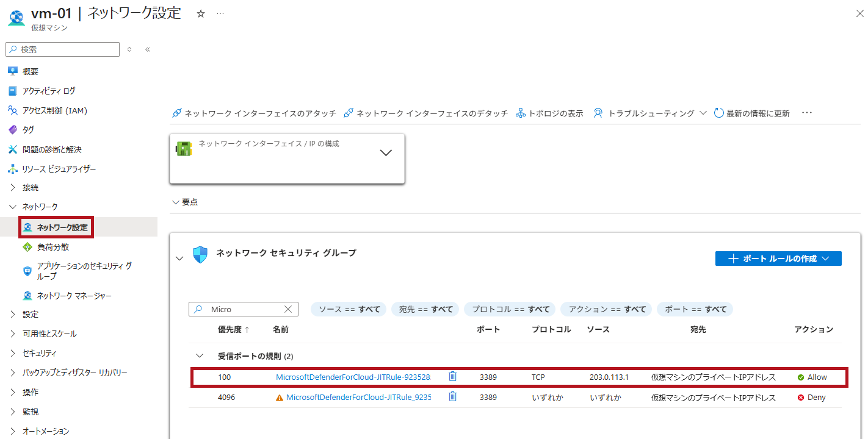Open the toolbar ellipsis for more actions
This screenshot has height=439, width=868.
click(x=807, y=112)
